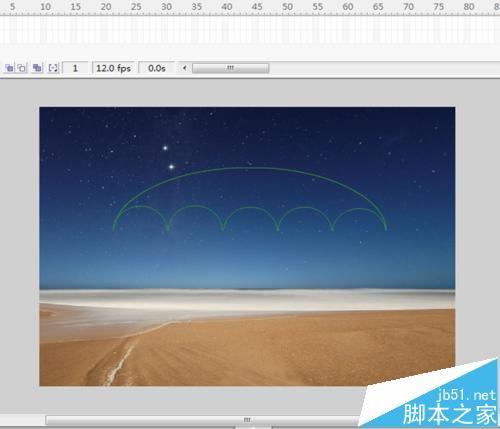Click the current frame field showing 1

click(x=75, y=68)
